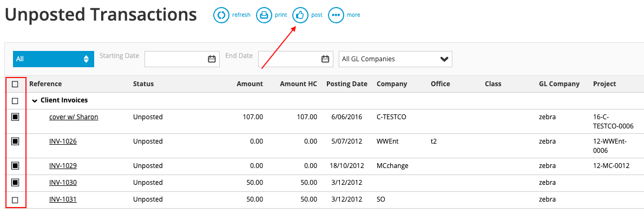The width and height of the screenshot is (644, 213).
Task: Click the post thumbs-up icon
Action: [x=300, y=15]
